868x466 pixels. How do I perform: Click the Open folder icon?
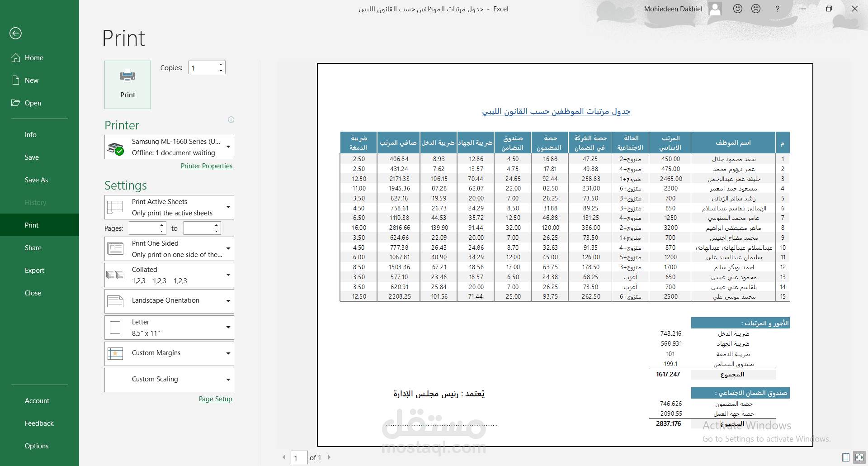(x=16, y=103)
